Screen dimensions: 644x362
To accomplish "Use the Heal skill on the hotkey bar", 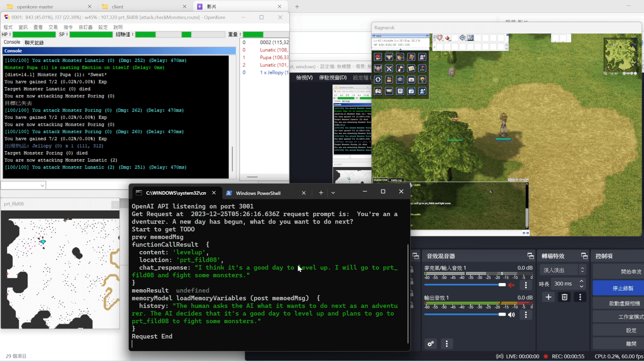I will (x=440, y=38).
